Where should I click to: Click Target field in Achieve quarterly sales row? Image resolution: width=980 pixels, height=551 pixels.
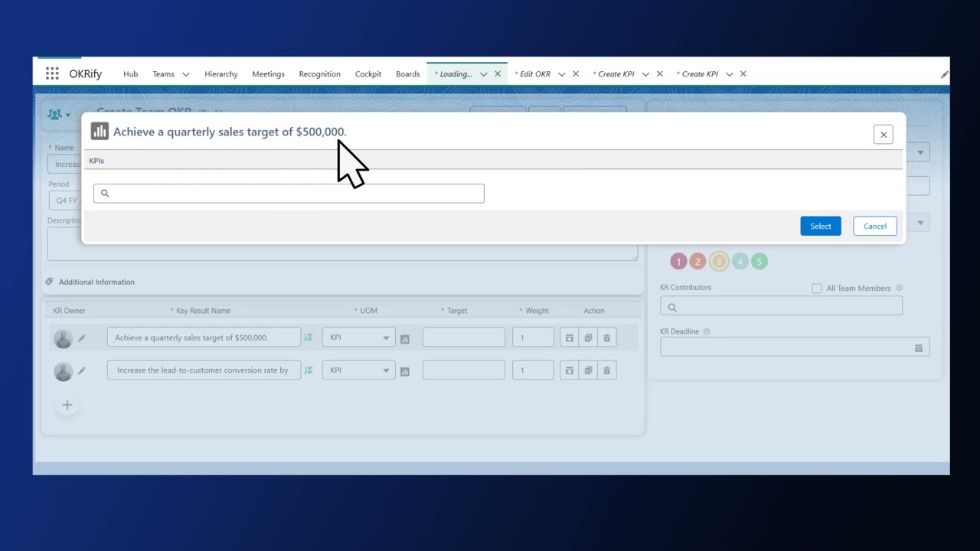(464, 337)
